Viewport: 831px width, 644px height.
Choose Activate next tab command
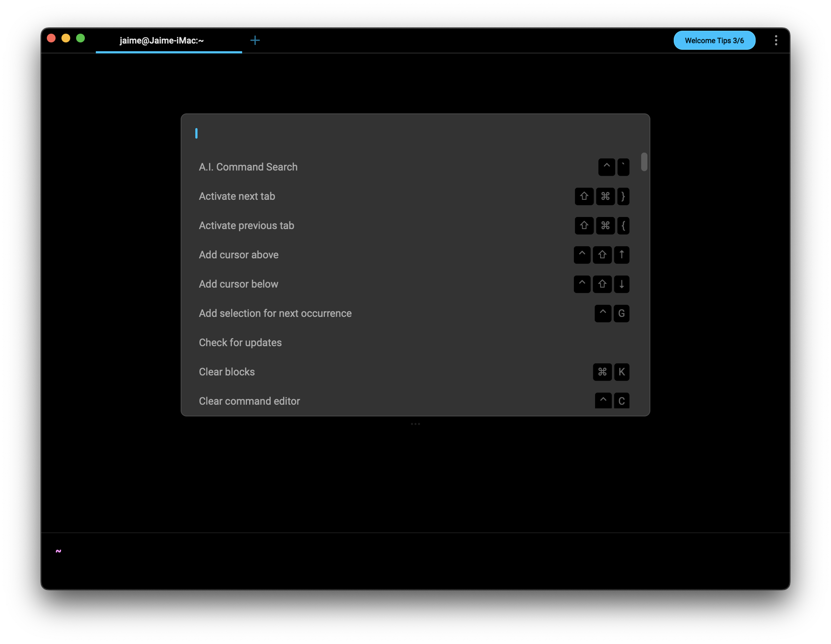pyautogui.click(x=237, y=196)
